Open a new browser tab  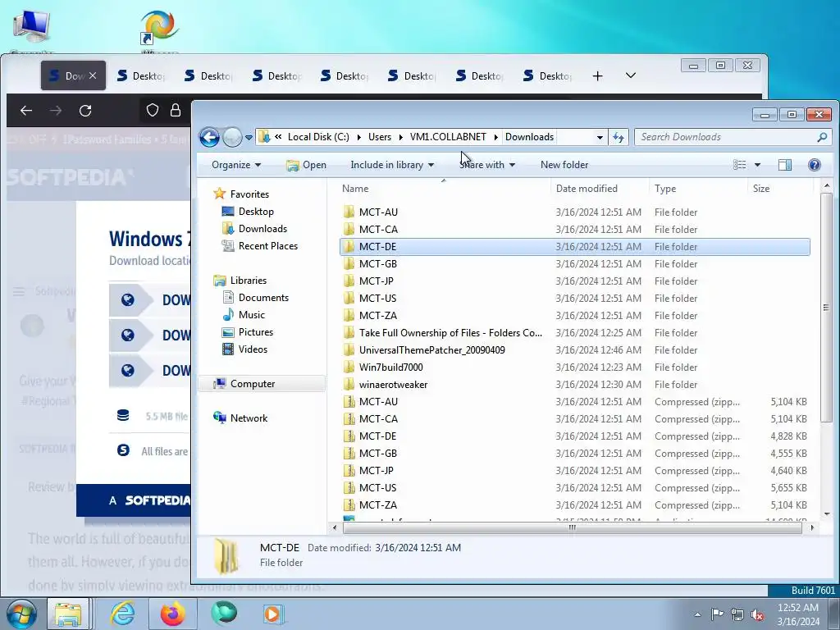[x=597, y=76]
